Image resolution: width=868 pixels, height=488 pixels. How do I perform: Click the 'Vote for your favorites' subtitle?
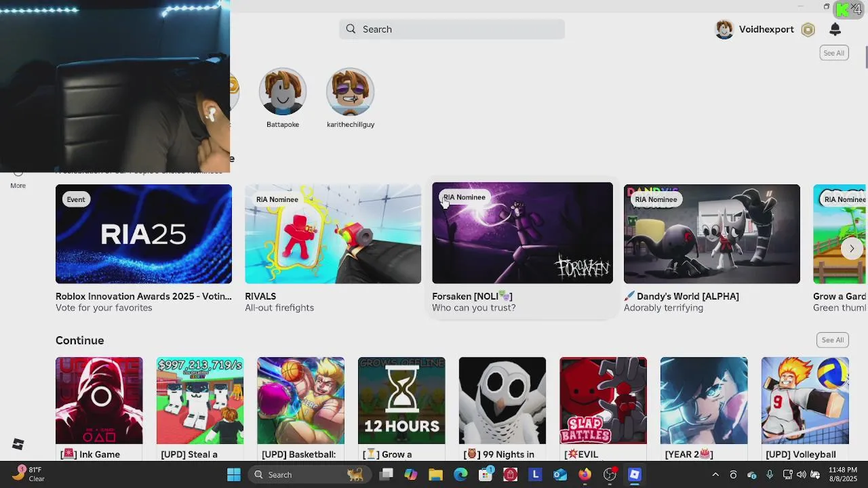click(104, 308)
